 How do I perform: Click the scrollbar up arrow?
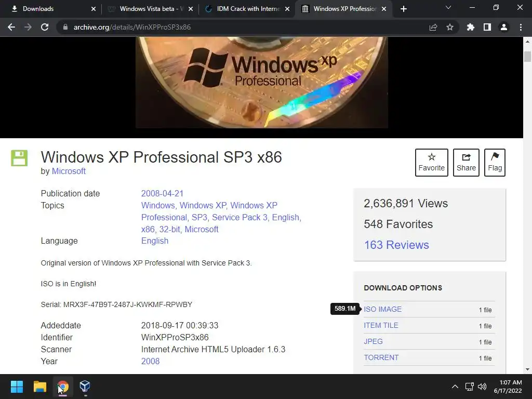pyautogui.click(x=528, y=42)
